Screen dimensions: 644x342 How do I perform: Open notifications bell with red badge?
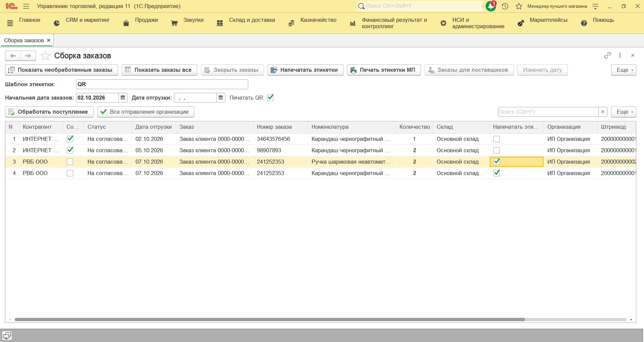pos(491,6)
